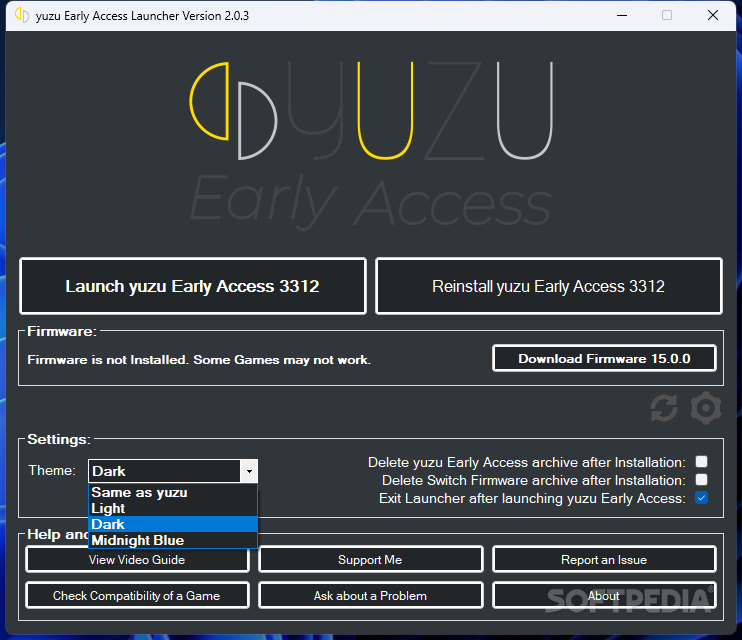742x640 pixels.
Task: Click Report an Issue button
Action: point(604,560)
